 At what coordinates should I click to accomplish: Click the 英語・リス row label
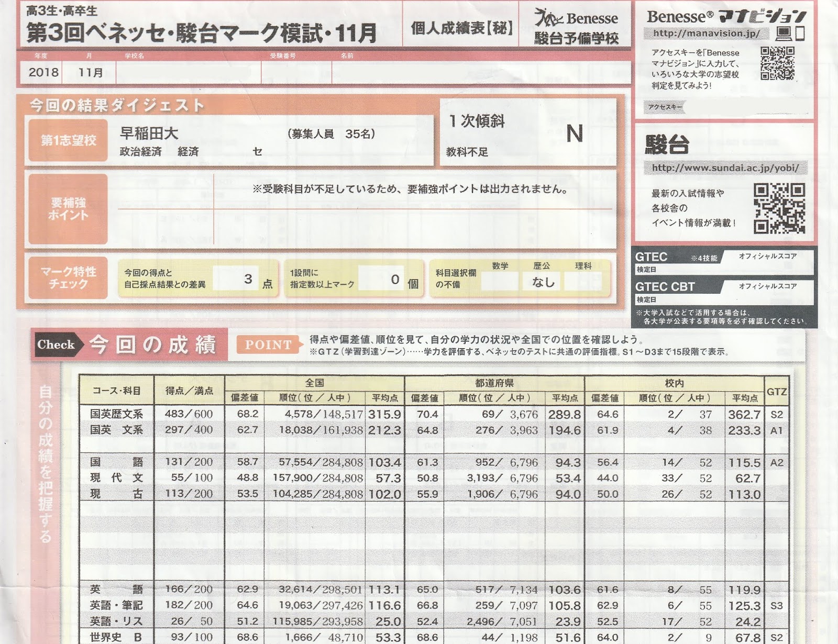pyautogui.click(x=116, y=621)
